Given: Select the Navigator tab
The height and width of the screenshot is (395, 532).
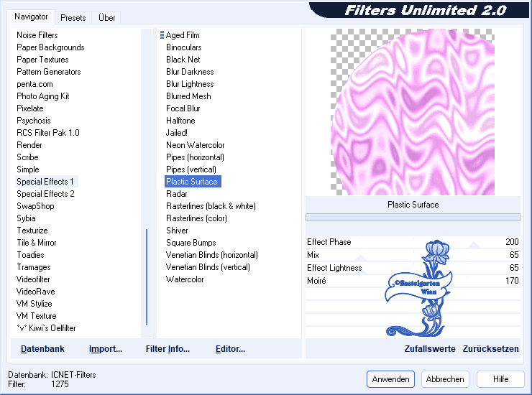Looking at the screenshot, I should (31, 17).
